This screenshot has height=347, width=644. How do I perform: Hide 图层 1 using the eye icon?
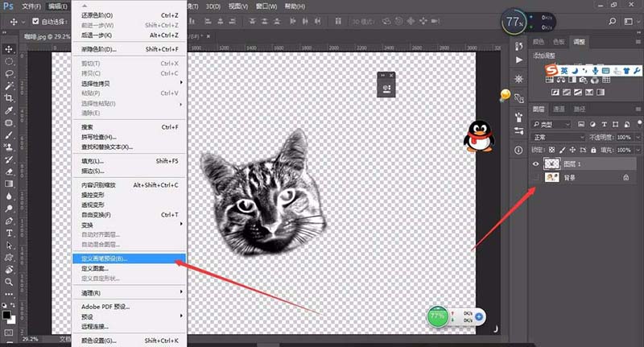coord(535,164)
